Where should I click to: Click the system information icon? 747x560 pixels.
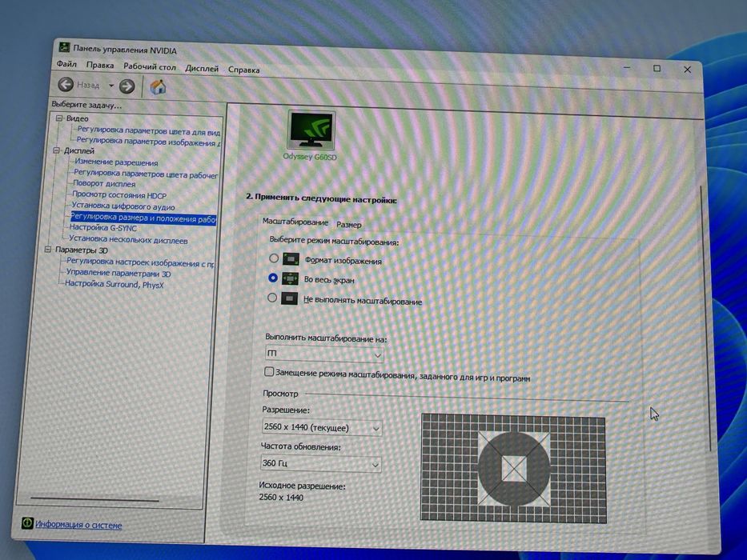coord(27,523)
